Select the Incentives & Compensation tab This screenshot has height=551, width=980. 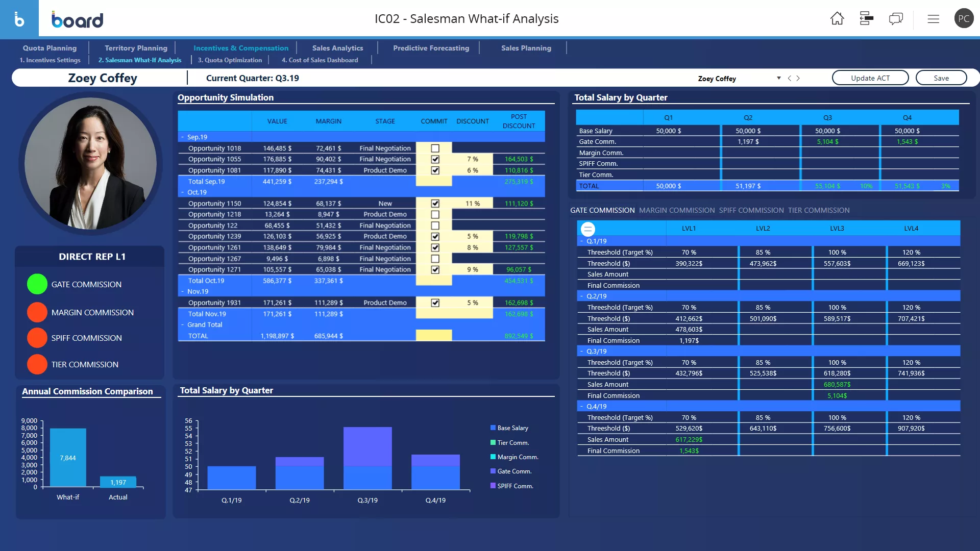click(240, 48)
